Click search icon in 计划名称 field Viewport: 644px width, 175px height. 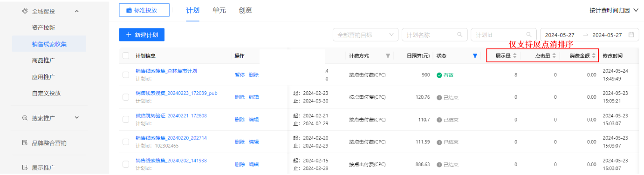click(x=459, y=34)
